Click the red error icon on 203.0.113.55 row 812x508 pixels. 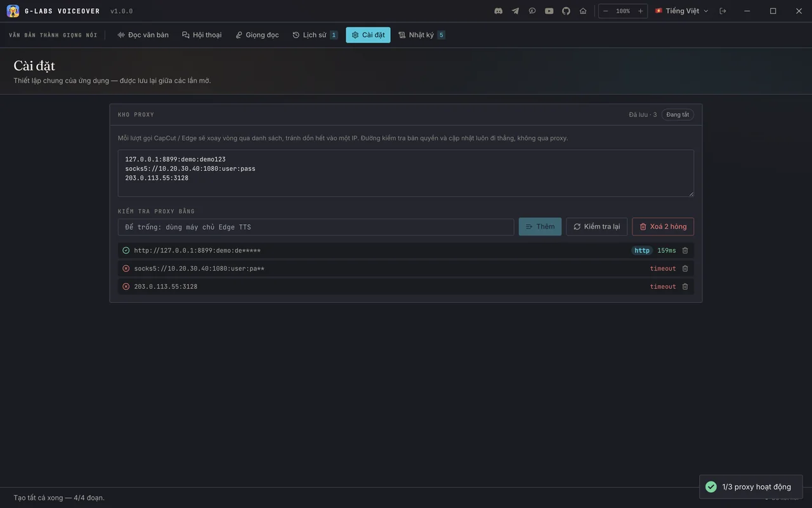coord(126,287)
